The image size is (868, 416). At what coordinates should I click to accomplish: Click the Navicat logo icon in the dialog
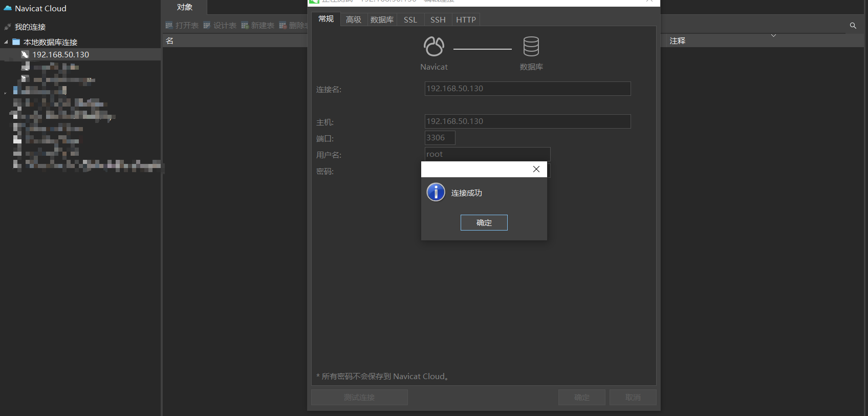434,46
